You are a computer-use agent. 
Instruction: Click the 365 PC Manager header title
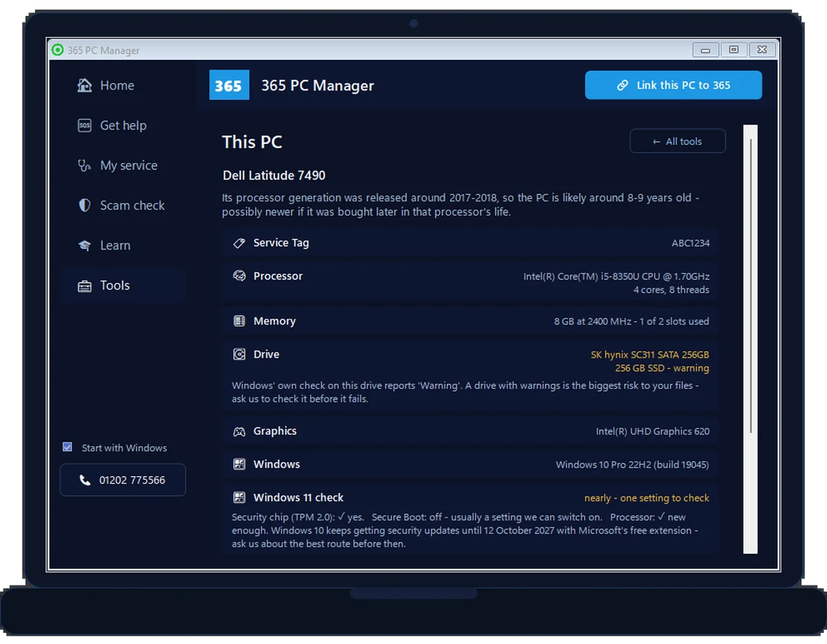(318, 86)
